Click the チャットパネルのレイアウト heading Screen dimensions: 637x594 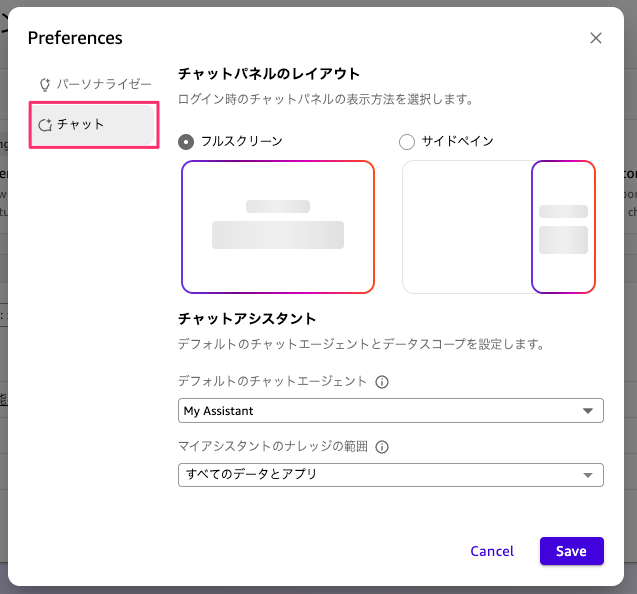tap(269, 74)
